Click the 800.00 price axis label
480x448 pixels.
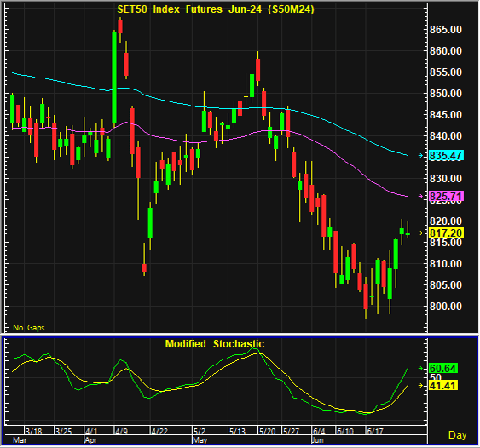pyautogui.click(x=446, y=306)
